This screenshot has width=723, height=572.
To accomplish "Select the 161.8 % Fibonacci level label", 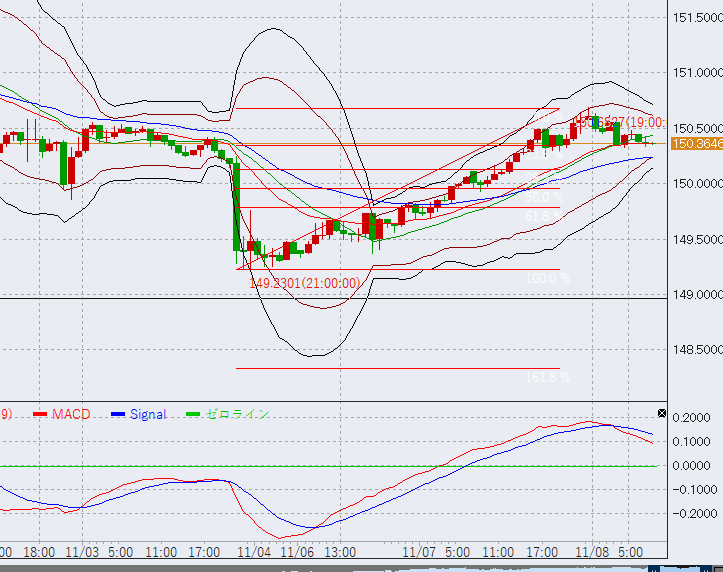I will pyautogui.click(x=547, y=378).
